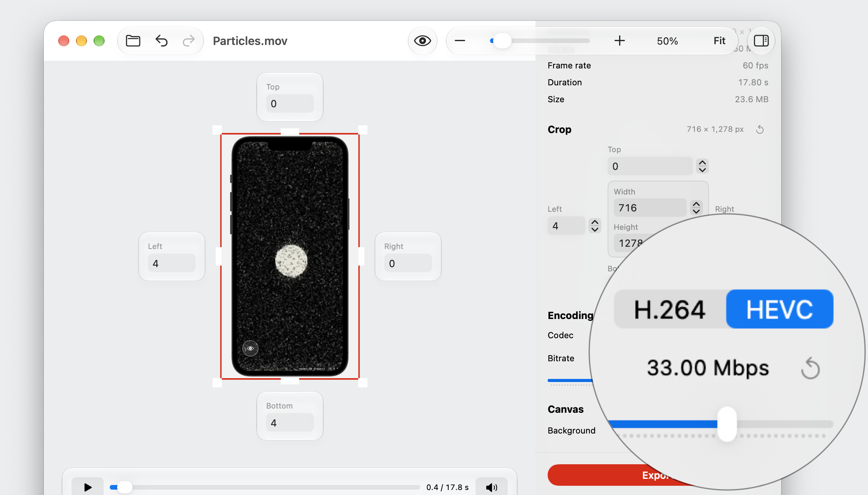Click the playback scrubber knob
The height and width of the screenshot is (495, 868).
click(124, 487)
